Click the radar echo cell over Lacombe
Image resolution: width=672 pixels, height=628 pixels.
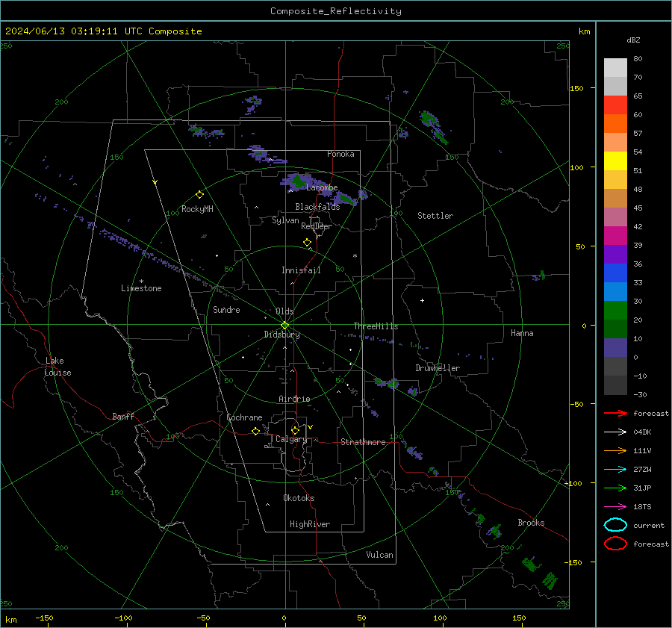[x=298, y=181]
